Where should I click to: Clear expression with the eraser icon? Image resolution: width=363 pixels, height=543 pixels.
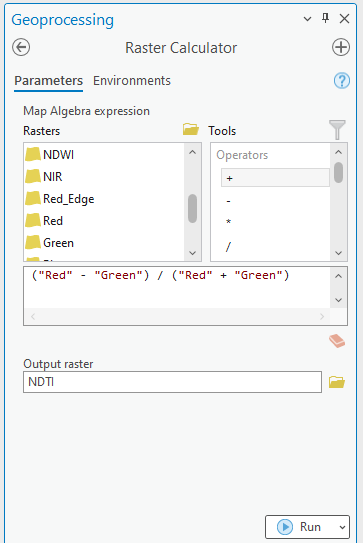[x=337, y=341]
